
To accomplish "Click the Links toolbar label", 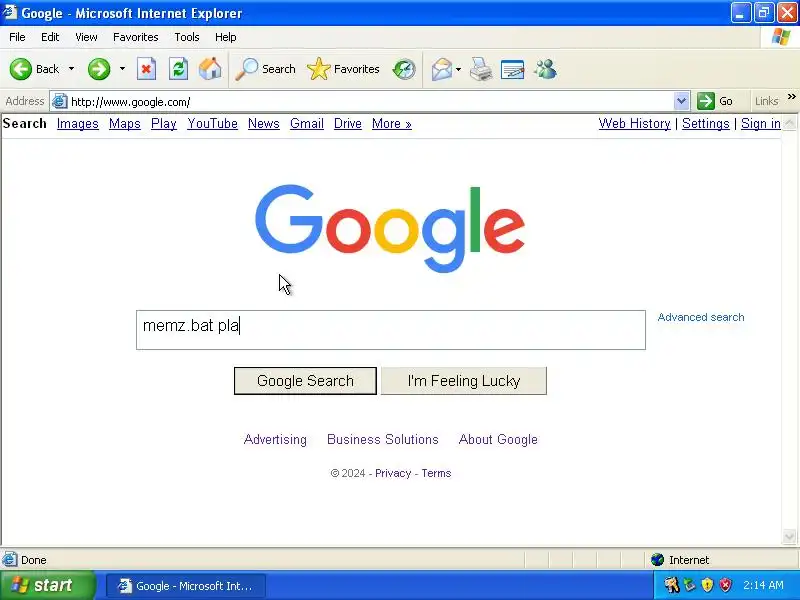I will click(x=766, y=101).
